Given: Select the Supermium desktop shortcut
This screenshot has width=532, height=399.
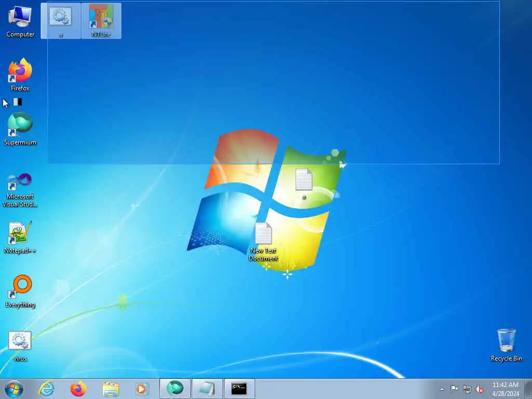Looking at the screenshot, I should [20, 129].
